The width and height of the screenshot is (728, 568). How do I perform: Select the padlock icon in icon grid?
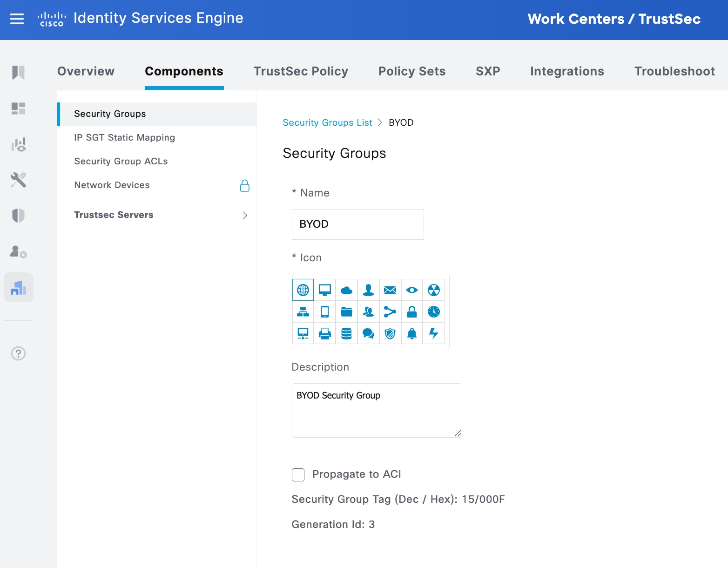click(x=412, y=312)
